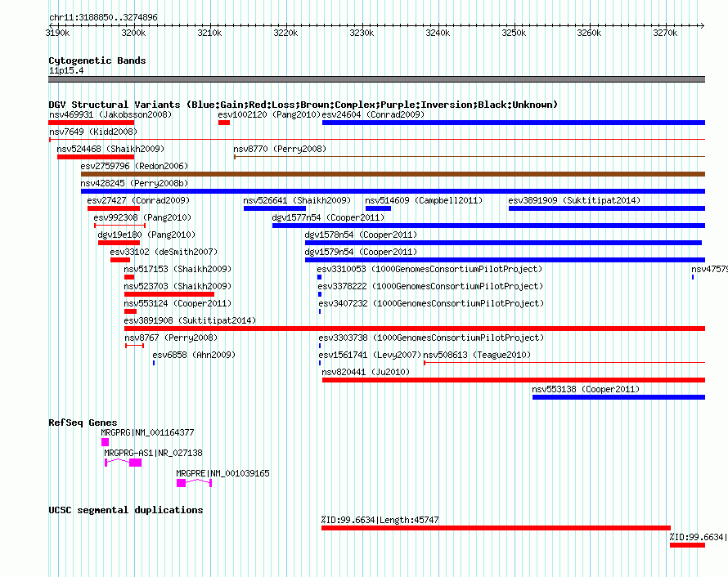Open esv27427 (Conrad2009) variant label
Screen dimensions: 728x577
tap(138, 200)
